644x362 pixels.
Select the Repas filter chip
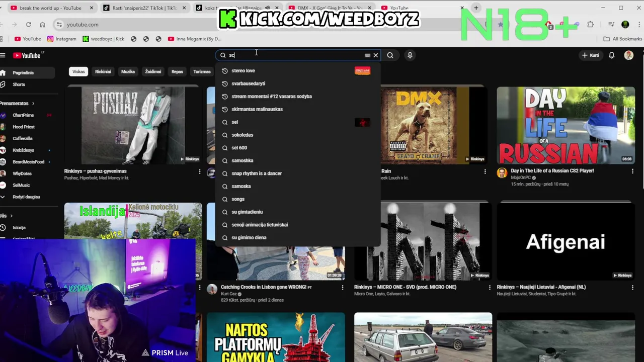click(177, 72)
